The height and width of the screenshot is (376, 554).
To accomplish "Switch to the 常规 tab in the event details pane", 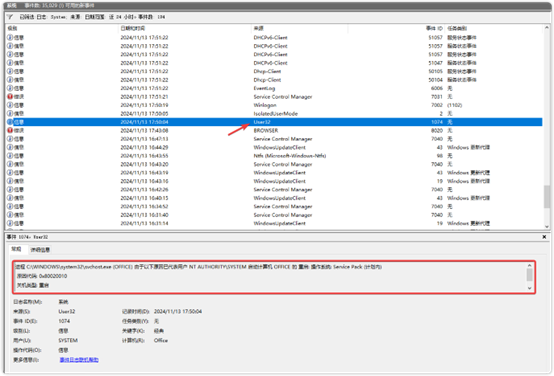I will tap(16, 249).
